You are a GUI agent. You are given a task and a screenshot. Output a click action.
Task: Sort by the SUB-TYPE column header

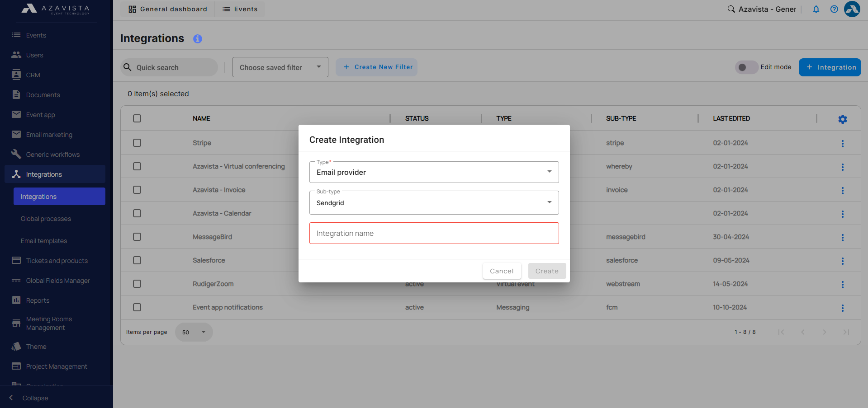[x=621, y=118]
